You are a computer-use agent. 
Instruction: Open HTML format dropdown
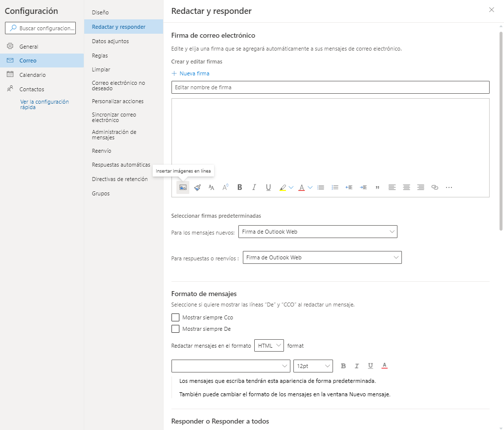tap(269, 345)
